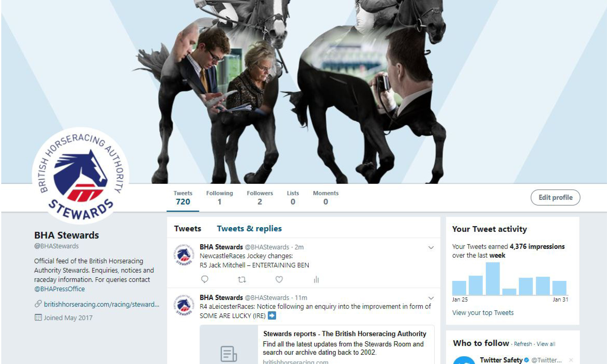Screen dimensions: 607x364
Task: Click the avatar beside the 2m tweet
Action: (x=184, y=255)
